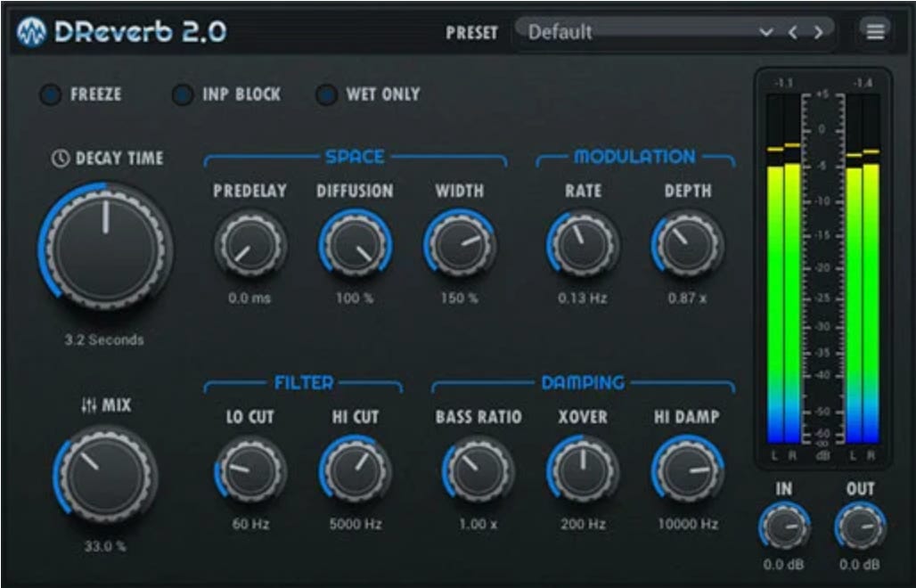Click the PRESET label

[472, 33]
